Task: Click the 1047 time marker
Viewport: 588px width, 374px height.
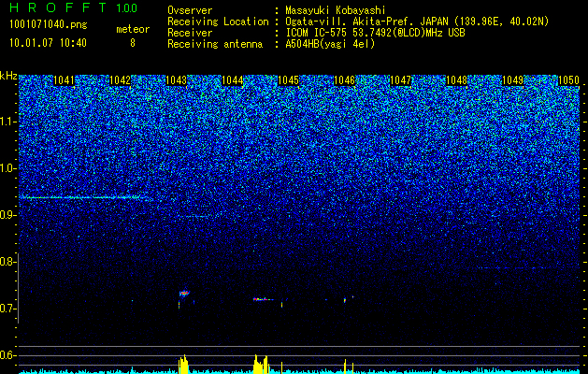Action: (400, 80)
